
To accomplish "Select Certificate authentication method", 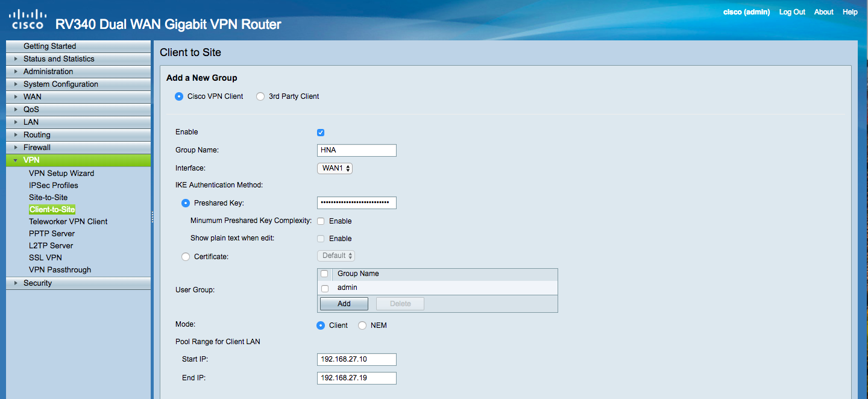I will (186, 257).
